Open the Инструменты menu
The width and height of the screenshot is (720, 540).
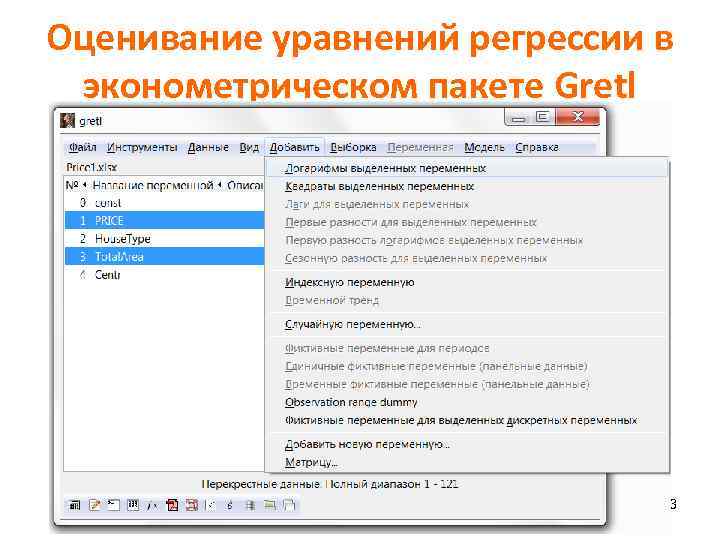click(142, 147)
